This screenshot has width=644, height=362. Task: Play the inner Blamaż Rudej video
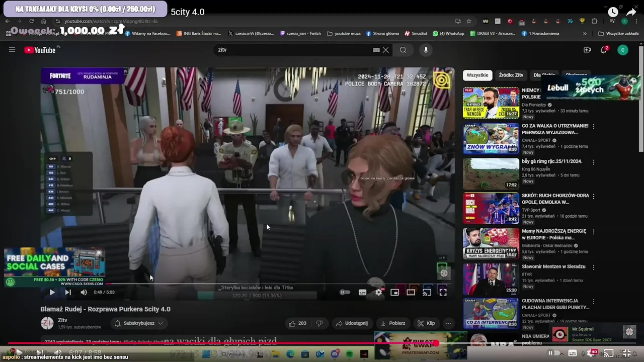point(52,292)
